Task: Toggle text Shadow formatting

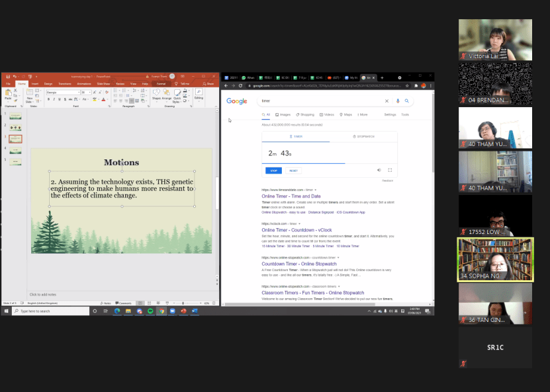Action: pyautogui.click(x=65, y=100)
